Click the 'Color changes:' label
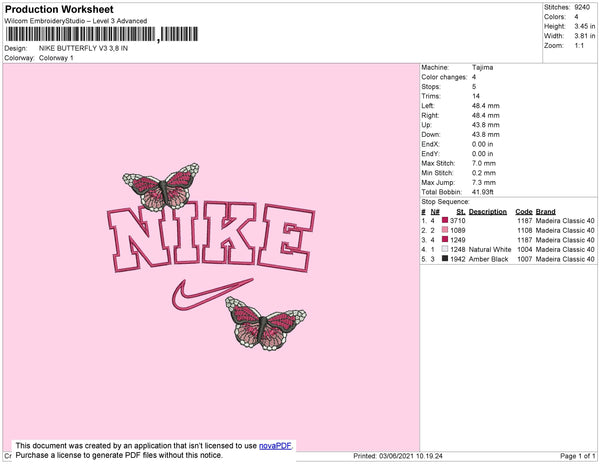The image size is (600, 464). point(444,77)
